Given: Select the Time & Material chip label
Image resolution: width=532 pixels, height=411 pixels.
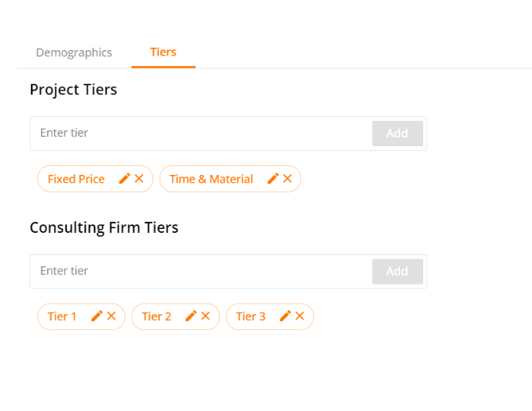Looking at the screenshot, I should 211,179.
